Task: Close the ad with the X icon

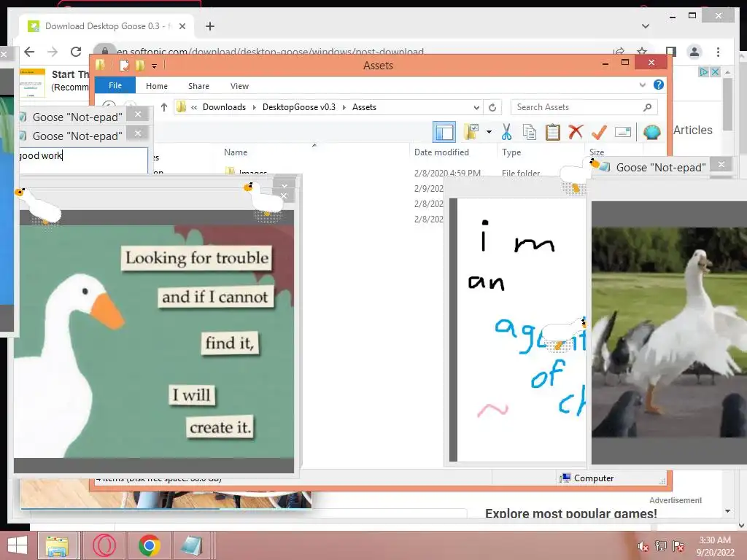Action: pyautogui.click(x=715, y=72)
